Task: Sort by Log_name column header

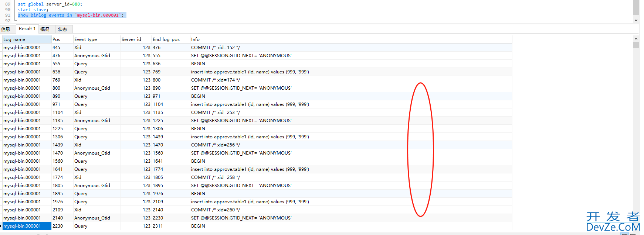Action: click(x=27, y=39)
